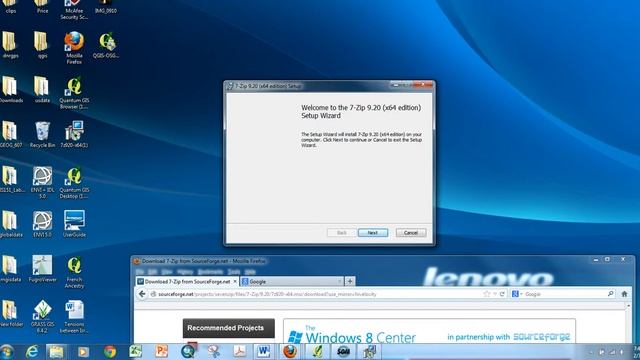Click the Recommended Projects heading
The image size is (640, 360).
pos(229,328)
